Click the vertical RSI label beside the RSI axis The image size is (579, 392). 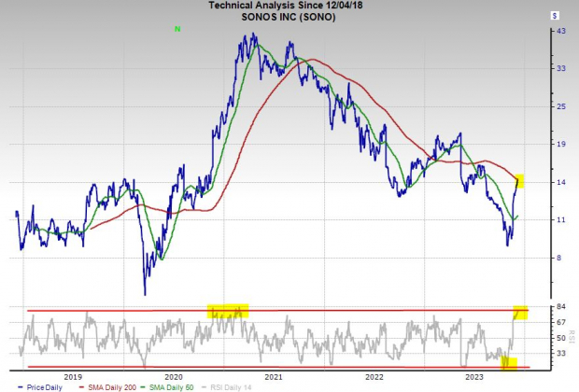(x=572, y=337)
